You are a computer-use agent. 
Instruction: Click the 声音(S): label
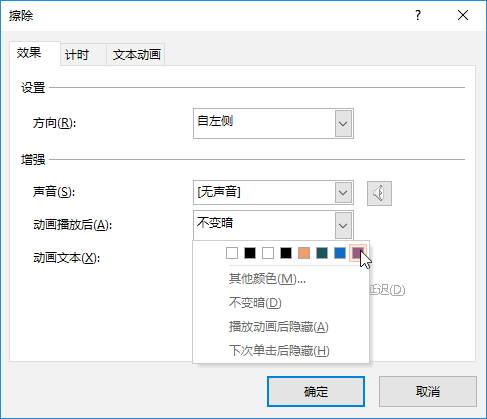[54, 192]
